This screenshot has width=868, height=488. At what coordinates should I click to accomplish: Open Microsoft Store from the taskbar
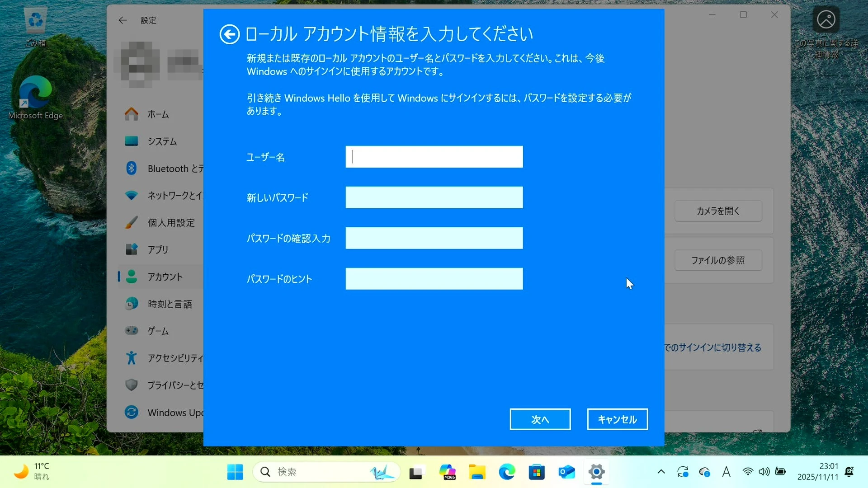coord(537,472)
